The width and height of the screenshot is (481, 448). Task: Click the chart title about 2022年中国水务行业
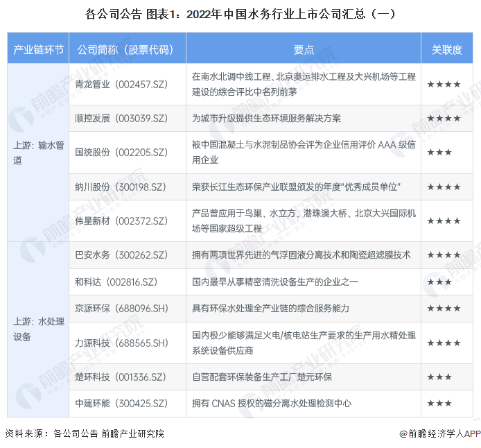[240, 13]
